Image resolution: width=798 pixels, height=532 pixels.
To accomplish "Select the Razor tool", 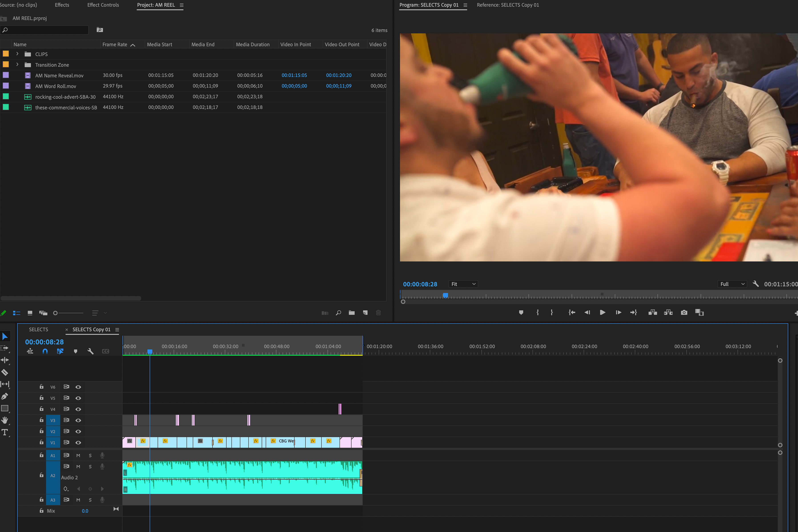I will [5, 372].
